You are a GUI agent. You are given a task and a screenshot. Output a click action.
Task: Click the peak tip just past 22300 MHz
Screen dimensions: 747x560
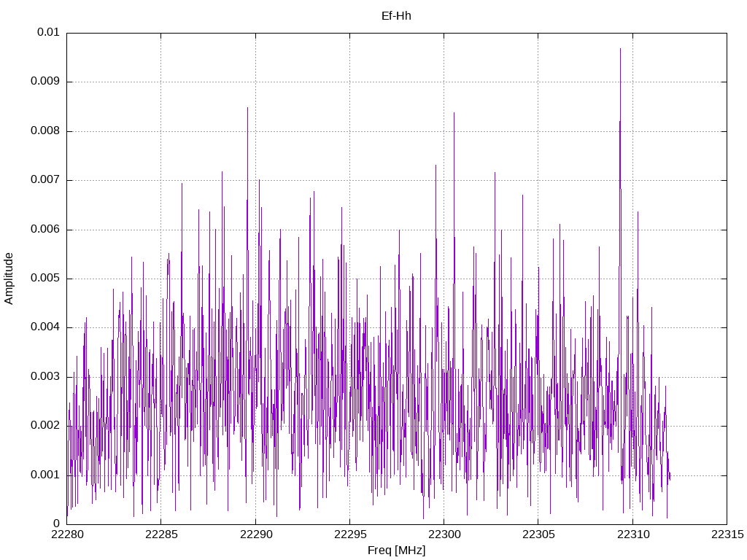(454, 113)
